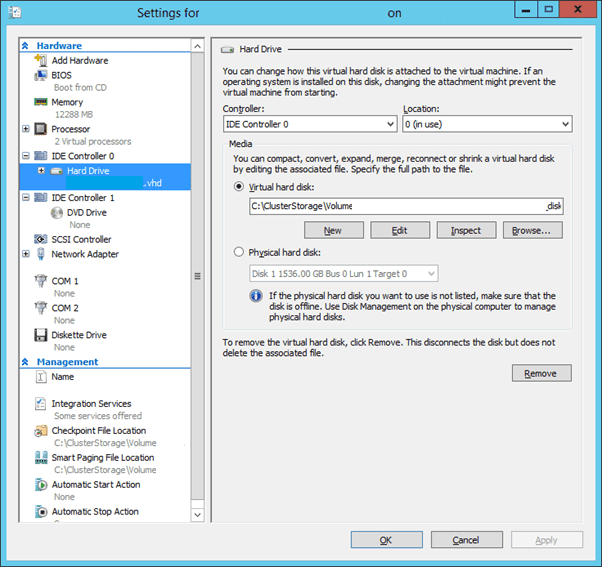
Task: Click the Memory chip icon
Action: point(40,102)
